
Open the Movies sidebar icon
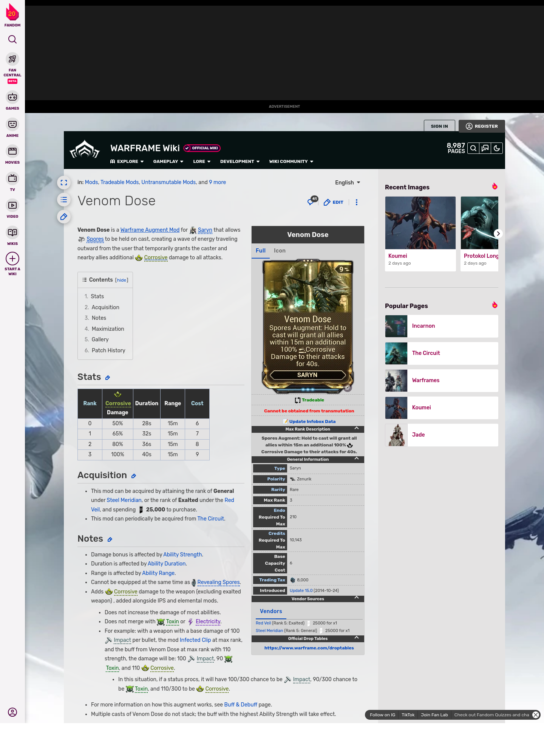[12, 151]
